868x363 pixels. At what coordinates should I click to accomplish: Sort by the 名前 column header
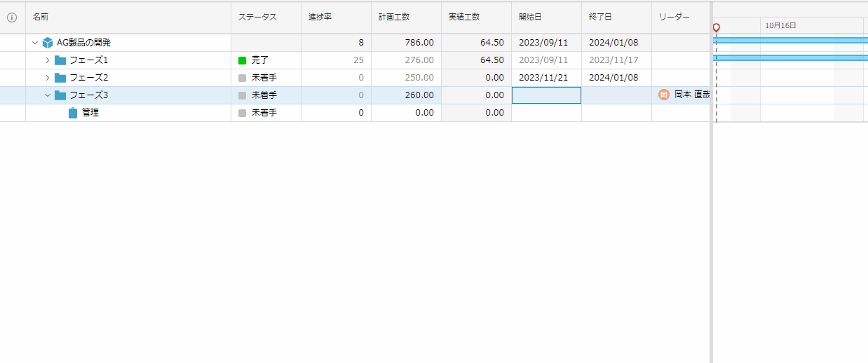[x=41, y=17]
